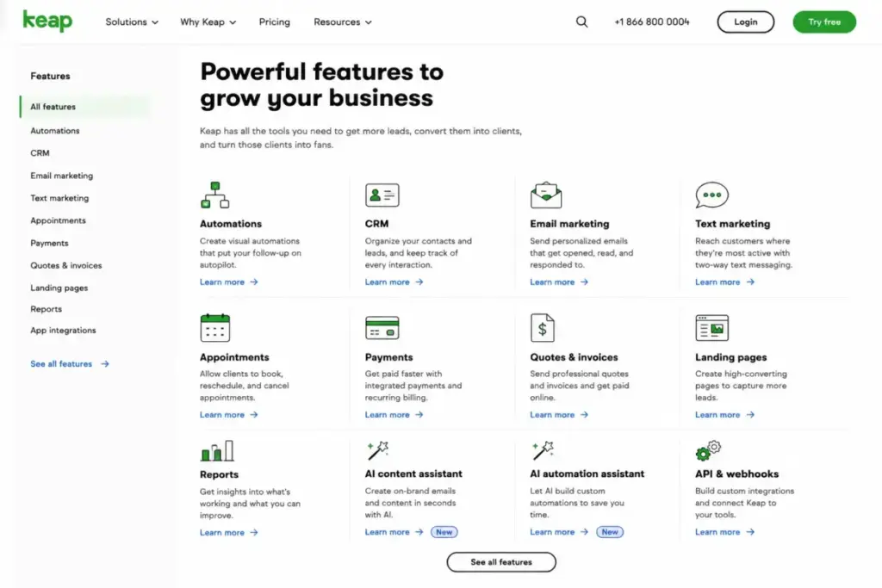Click the Text marketing card heading
882x588 pixels.
(x=732, y=224)
